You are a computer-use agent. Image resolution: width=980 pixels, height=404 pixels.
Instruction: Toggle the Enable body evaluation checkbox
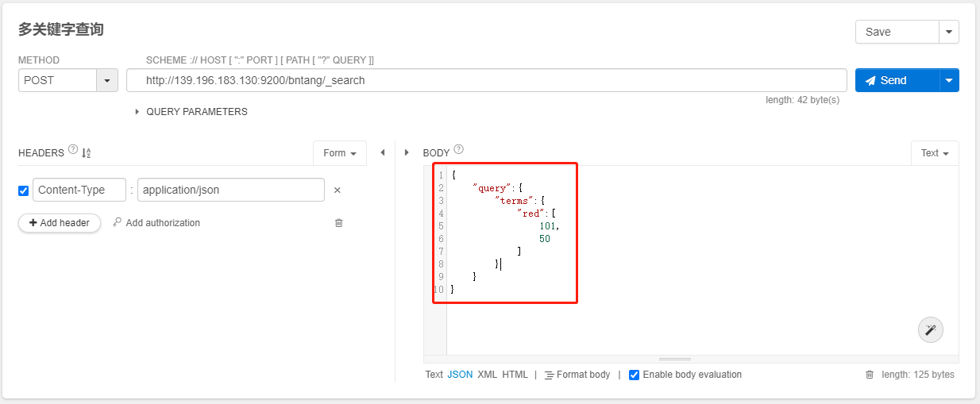634,375
